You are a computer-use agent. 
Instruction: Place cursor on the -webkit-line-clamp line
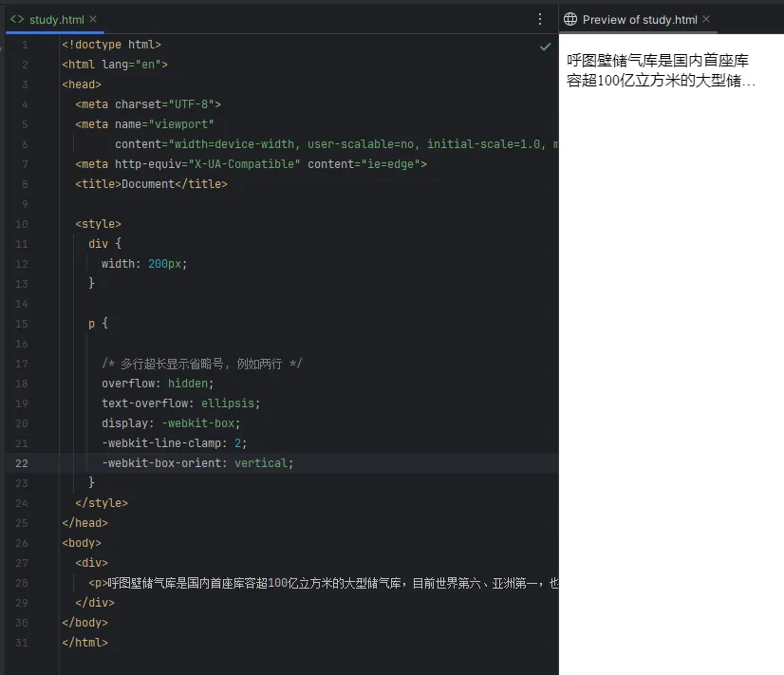coord(174,443)
